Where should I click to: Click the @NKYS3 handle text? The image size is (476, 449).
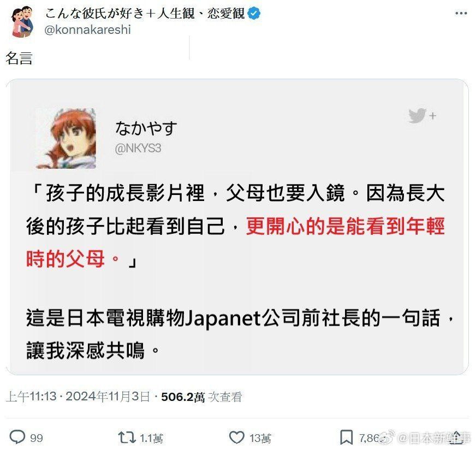[x=138, y=148]
